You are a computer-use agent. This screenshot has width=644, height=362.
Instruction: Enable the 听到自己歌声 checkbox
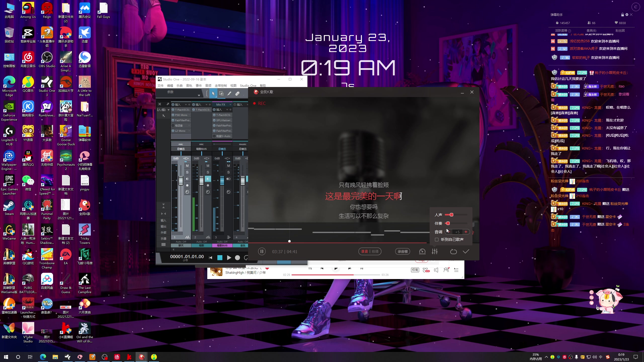437,240
